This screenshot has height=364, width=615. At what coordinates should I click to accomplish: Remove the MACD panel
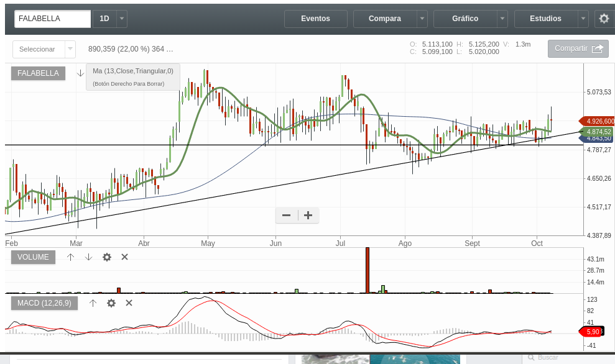tap(129, 303)
